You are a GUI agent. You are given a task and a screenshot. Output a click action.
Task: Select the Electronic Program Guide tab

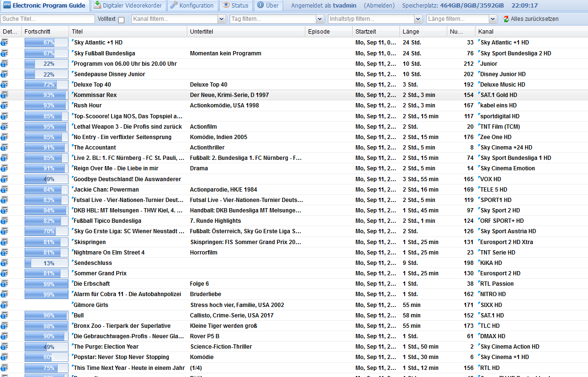point(44,6)
